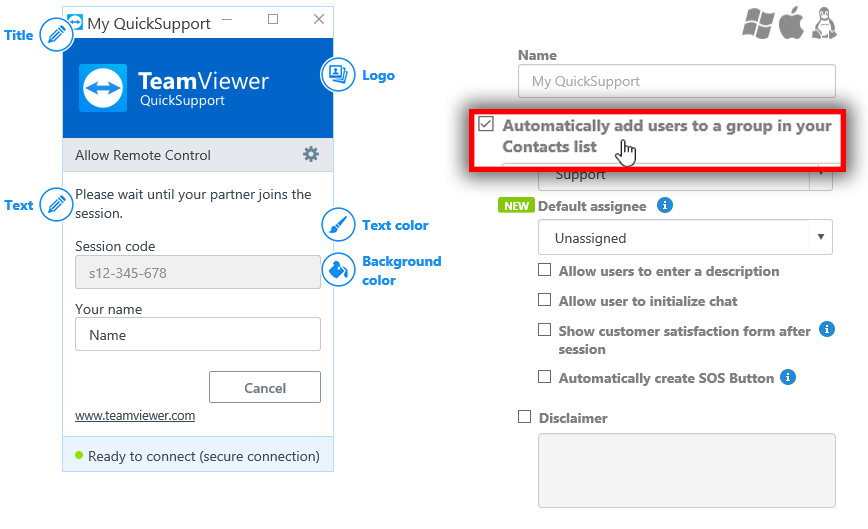Click the TeamViewer arrow logo in the banner
868x529 pixels.
(x=103, y=88)
